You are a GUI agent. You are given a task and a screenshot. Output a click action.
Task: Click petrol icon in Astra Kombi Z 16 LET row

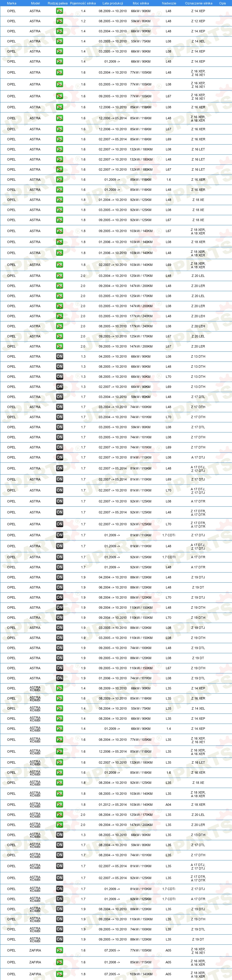59,762
